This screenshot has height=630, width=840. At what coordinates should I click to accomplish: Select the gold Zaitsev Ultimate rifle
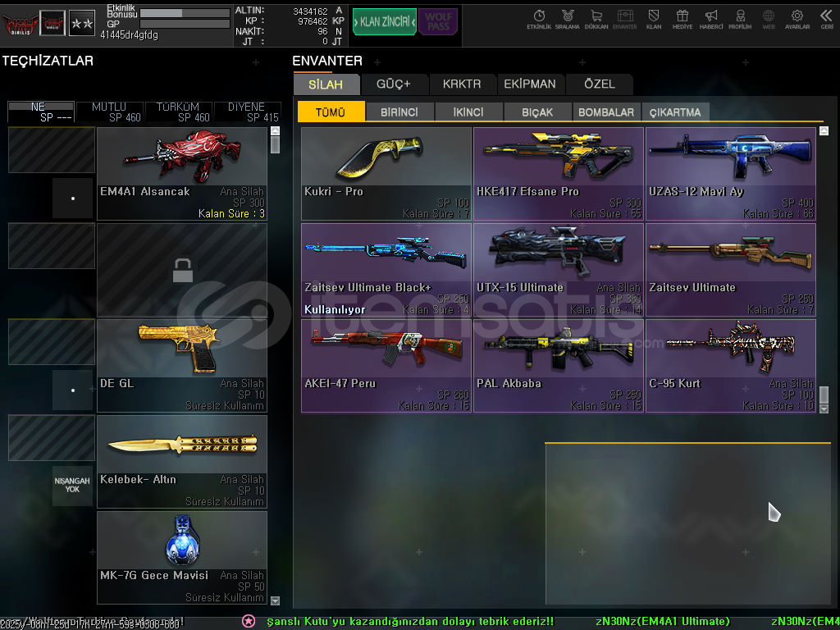(731, 269)
